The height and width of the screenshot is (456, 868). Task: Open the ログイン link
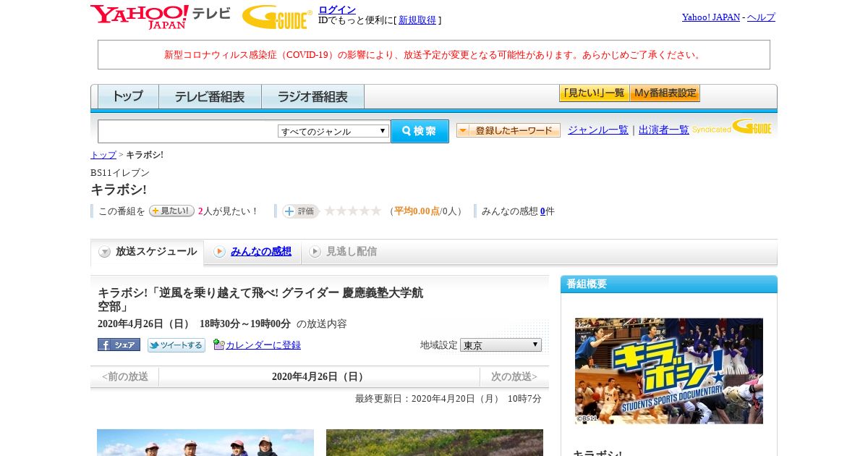pyautogui.click(x=337, y=9)
